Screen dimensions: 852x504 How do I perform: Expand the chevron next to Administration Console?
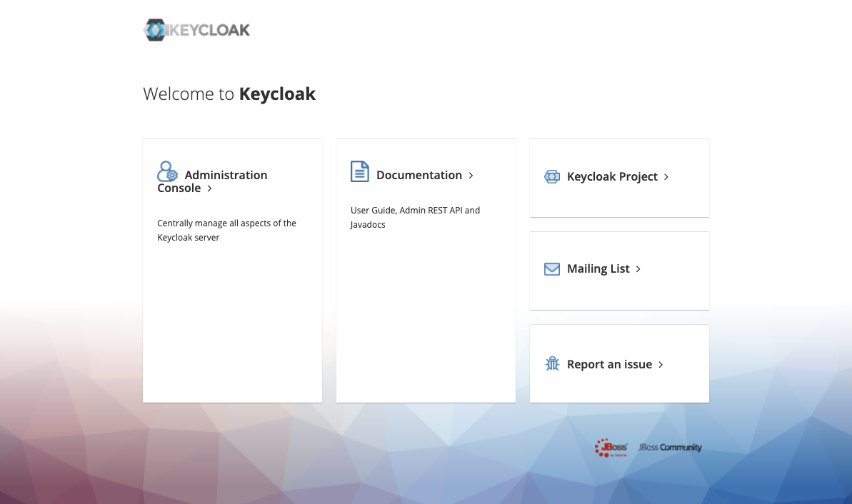coord(209,188)
